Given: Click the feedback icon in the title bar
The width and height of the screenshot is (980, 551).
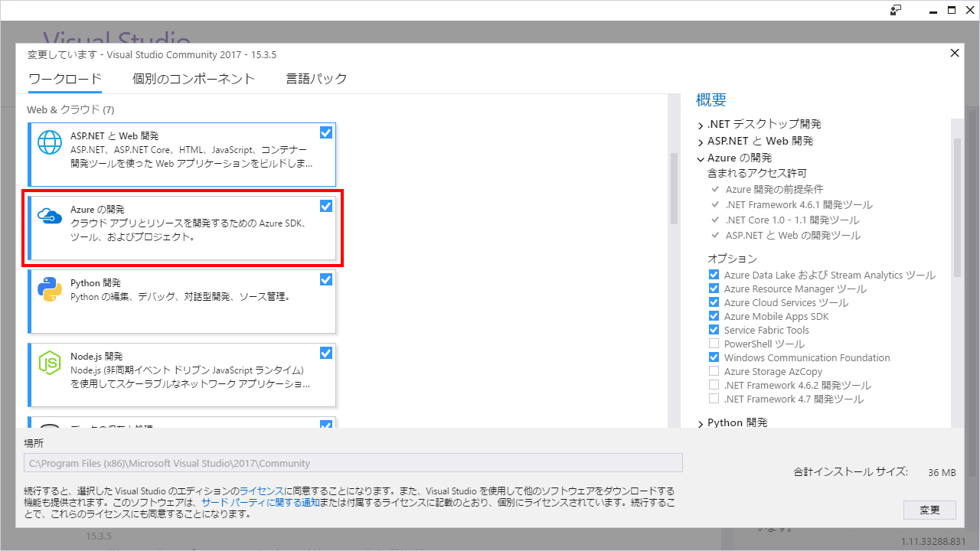Looking at the screenshot, I should [x=896, y=10].
